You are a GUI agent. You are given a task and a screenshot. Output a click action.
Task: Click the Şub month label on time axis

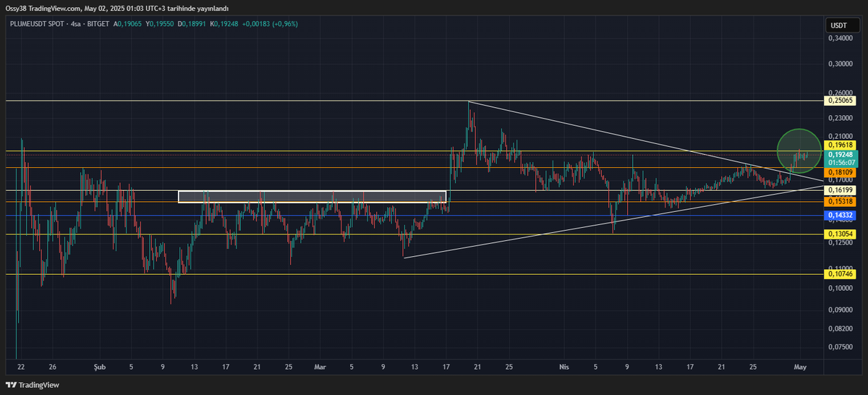(x=100, y=367)
